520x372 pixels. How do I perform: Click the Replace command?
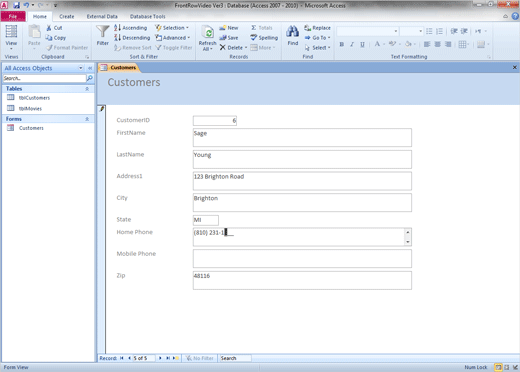(x=317, y=28)
